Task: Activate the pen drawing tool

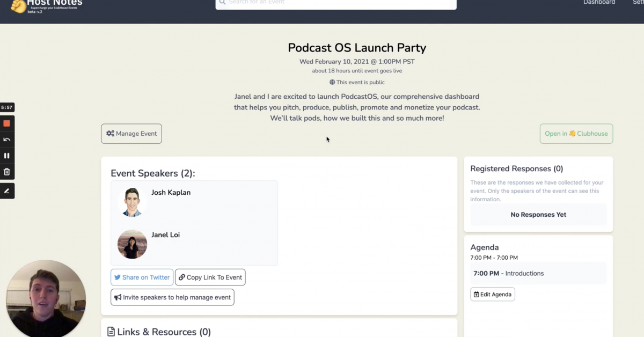Action: 7,191
